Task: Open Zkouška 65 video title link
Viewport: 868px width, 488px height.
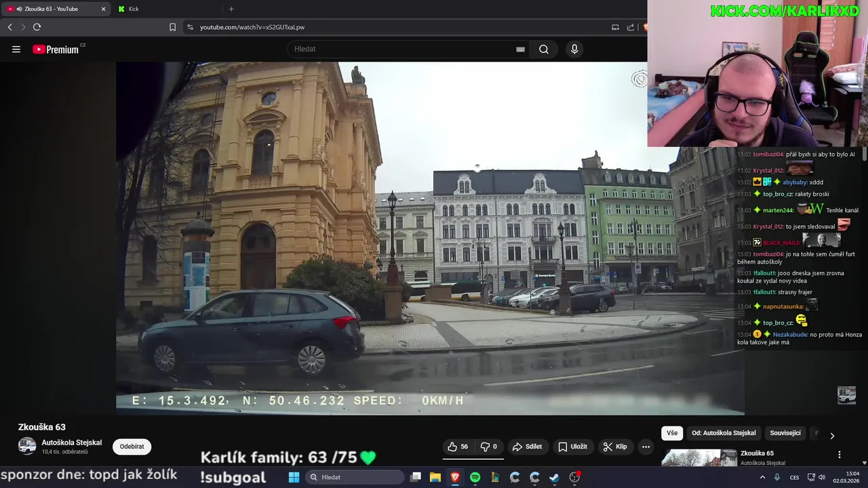Action: 757,453
